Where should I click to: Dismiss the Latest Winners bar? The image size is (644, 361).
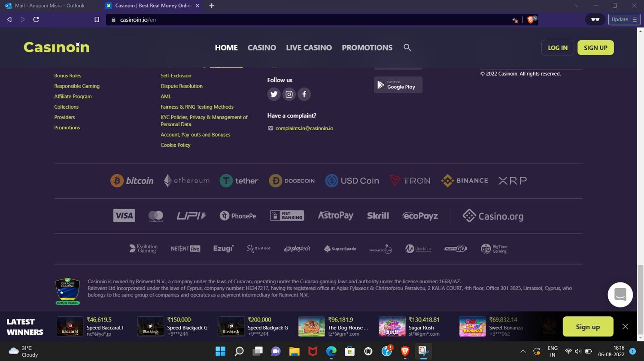pos(625,327)
